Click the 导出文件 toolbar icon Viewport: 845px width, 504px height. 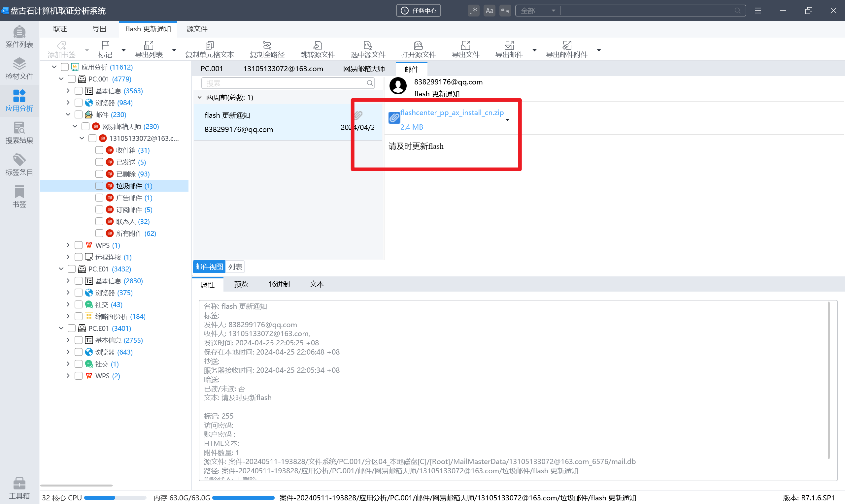[x=465, y=49]
